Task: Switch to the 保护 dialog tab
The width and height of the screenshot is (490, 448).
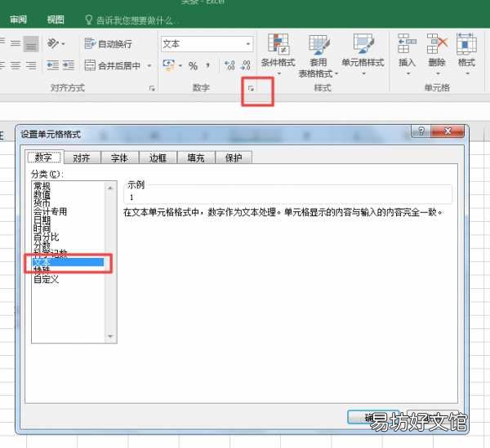Action: [x=234, y=157]
